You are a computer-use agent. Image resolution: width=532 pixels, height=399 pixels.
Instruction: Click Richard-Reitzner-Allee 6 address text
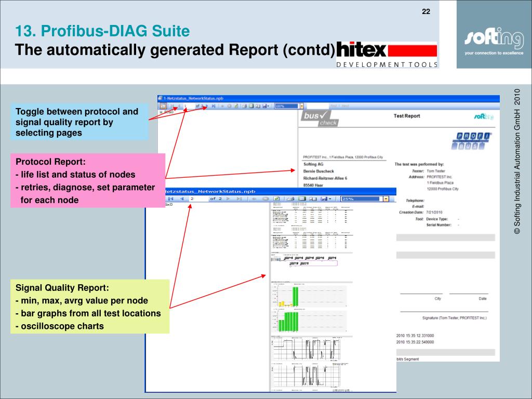click(x=325, y=178)
